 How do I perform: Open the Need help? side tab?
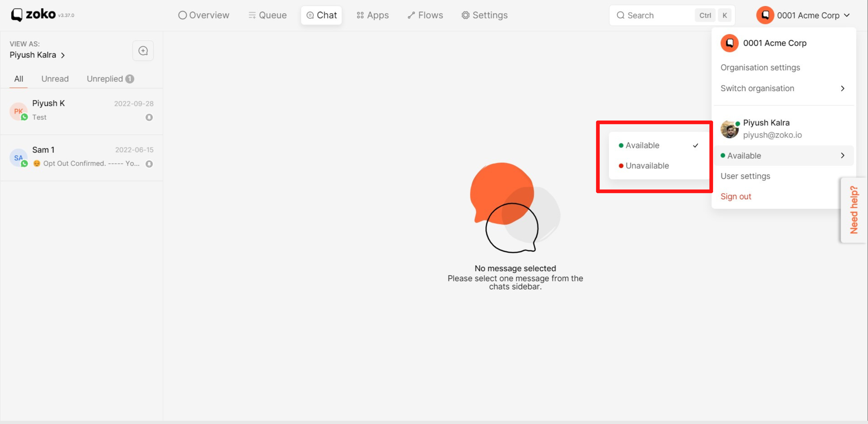(x=854, y=210)
